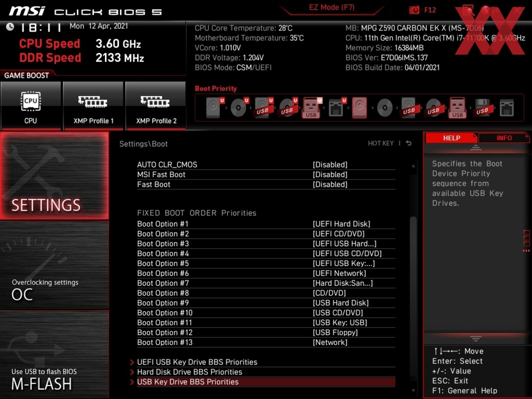Click the date 'Mon 12 Apr, 2021'
This screenshot has width=532, height=399.
99,26
